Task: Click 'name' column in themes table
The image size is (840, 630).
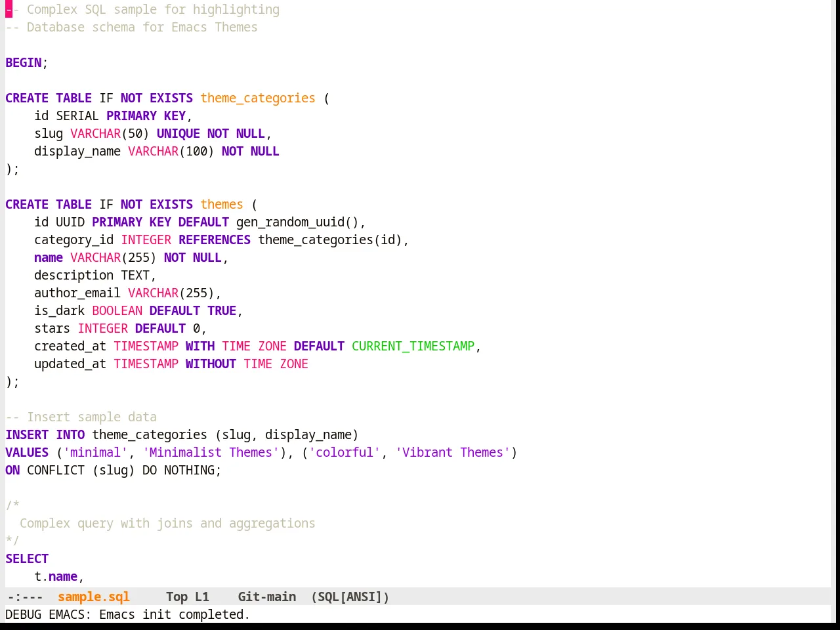Action: [x=49, y=257]
